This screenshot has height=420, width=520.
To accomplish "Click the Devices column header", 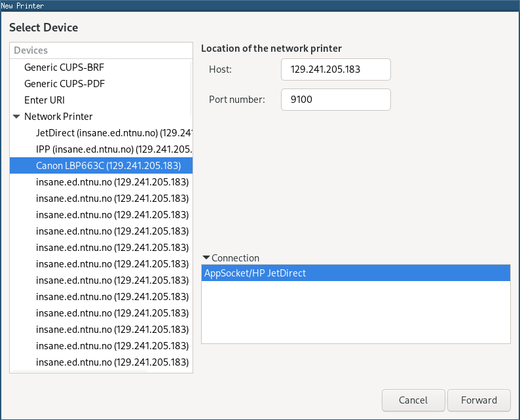I will [x=101, y=50].
